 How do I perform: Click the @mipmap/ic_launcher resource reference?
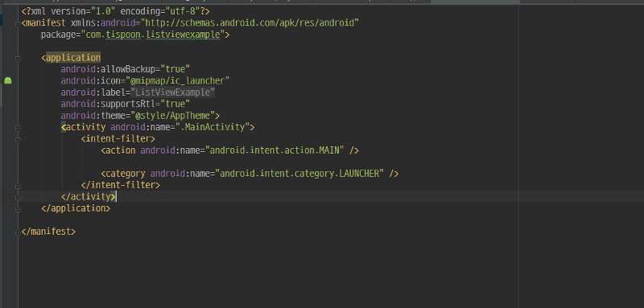[180, 80]
